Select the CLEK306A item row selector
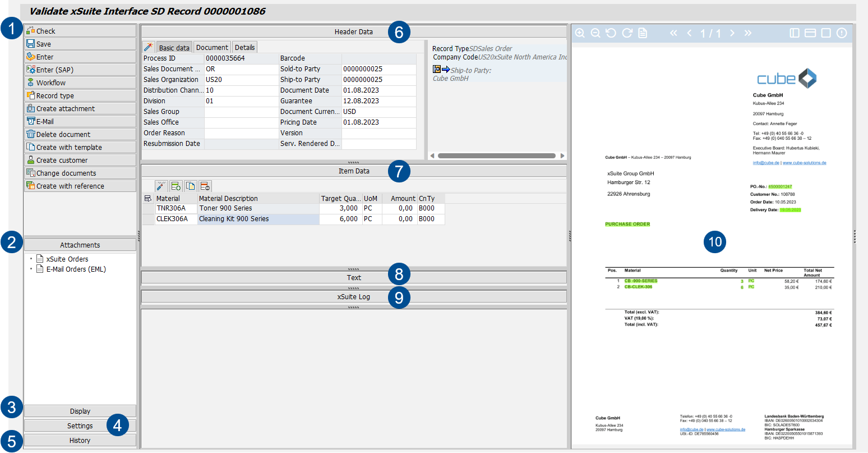The width and height of the screenshot is (868, 453). point(148,219)
